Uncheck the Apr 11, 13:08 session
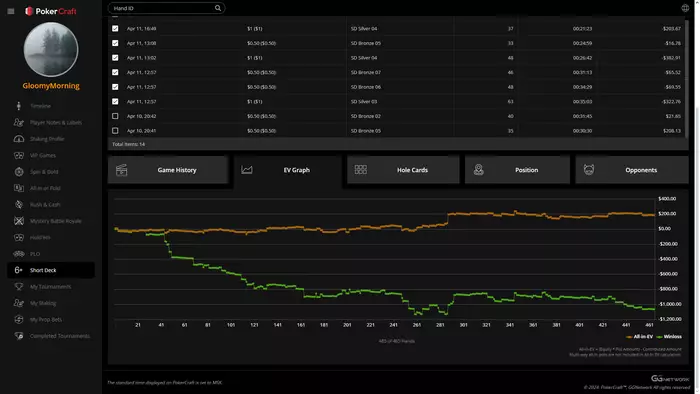Image resolution: width=700 pixels, height=394 pixels. (115, 43)
